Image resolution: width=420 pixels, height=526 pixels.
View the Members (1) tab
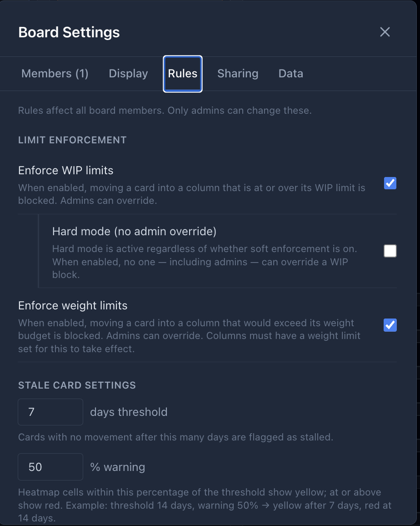55,73
